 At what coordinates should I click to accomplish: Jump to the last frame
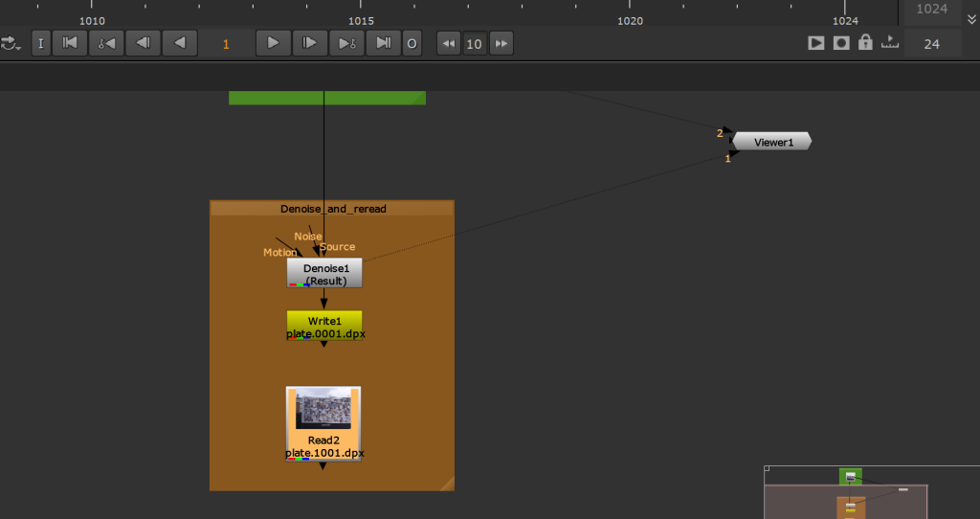click(x=383, y=43)
